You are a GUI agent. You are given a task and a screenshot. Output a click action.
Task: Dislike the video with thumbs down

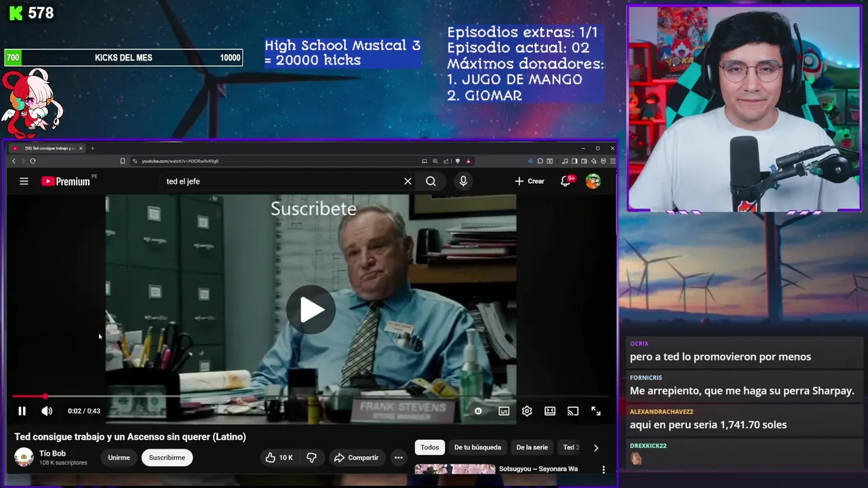311,457
